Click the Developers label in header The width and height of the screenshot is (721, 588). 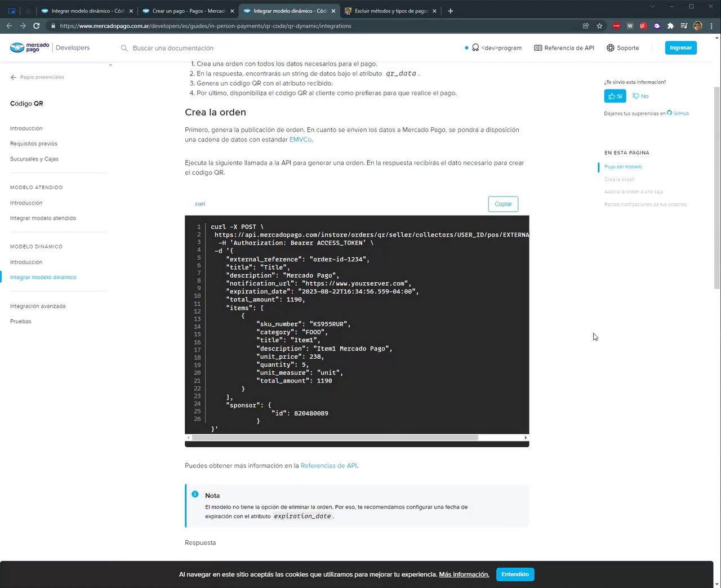pos(73,48)
